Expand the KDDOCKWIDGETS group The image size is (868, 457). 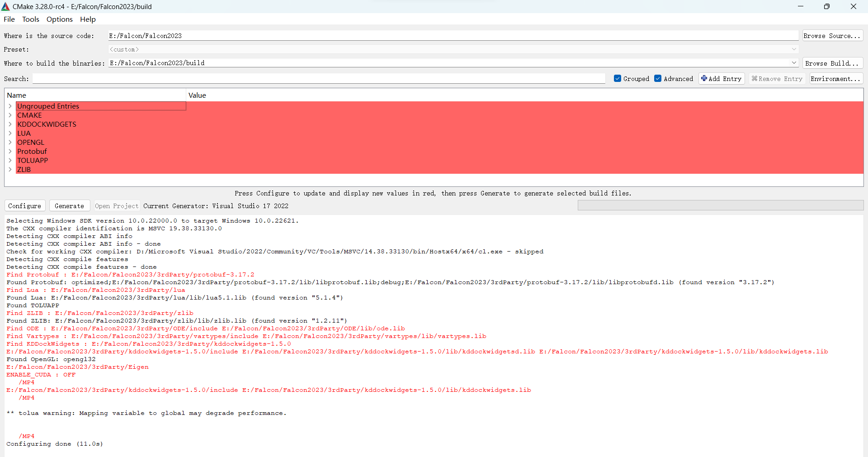(10, 124)
